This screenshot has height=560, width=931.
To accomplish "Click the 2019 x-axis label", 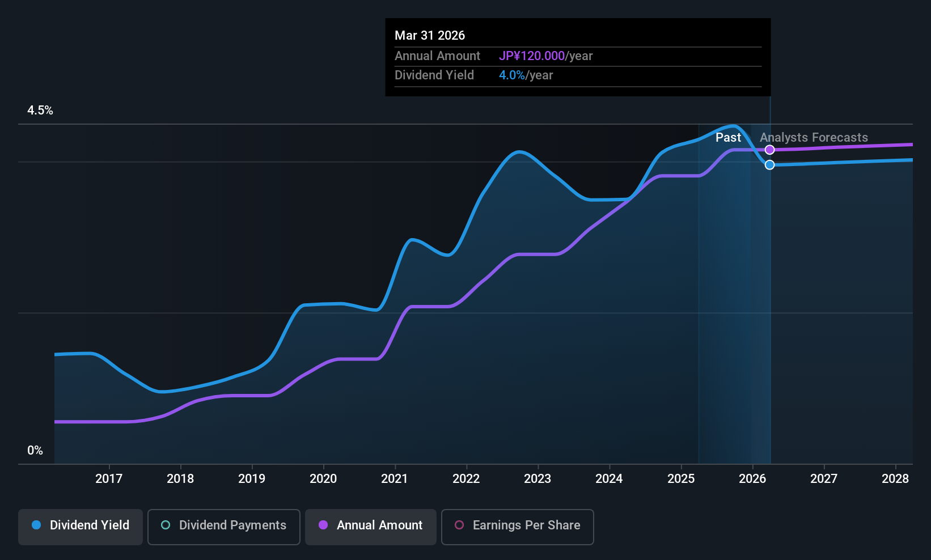I will tap(252, 479).
